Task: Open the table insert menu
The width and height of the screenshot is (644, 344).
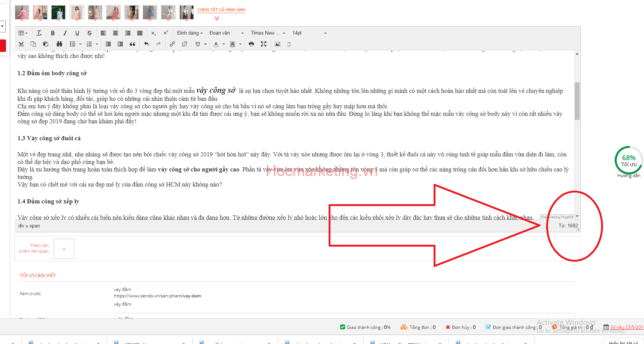Action: (x=23, y=33)
